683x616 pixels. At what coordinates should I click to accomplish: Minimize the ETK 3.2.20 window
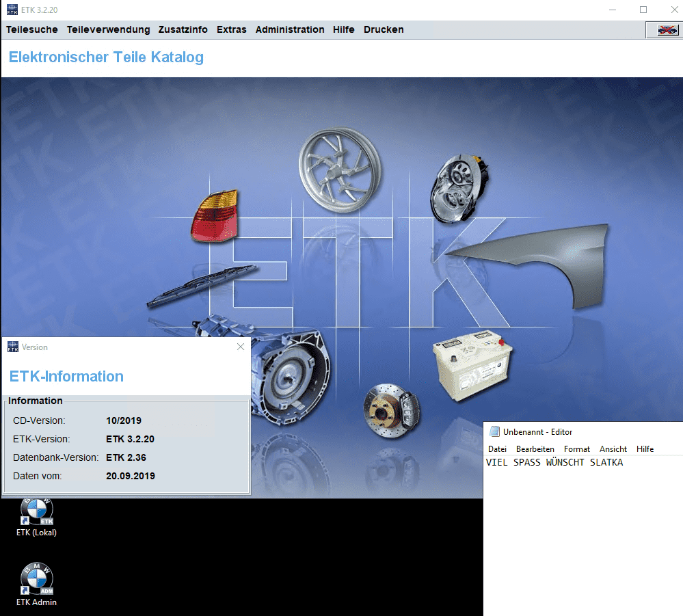pos(613,10)
